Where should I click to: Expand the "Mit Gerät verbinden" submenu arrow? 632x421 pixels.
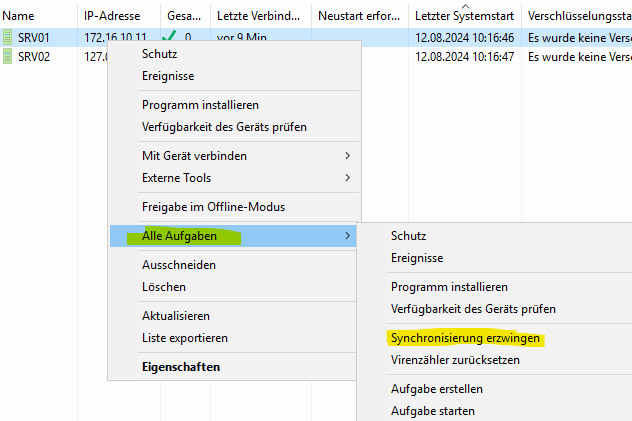coord(348,156)
